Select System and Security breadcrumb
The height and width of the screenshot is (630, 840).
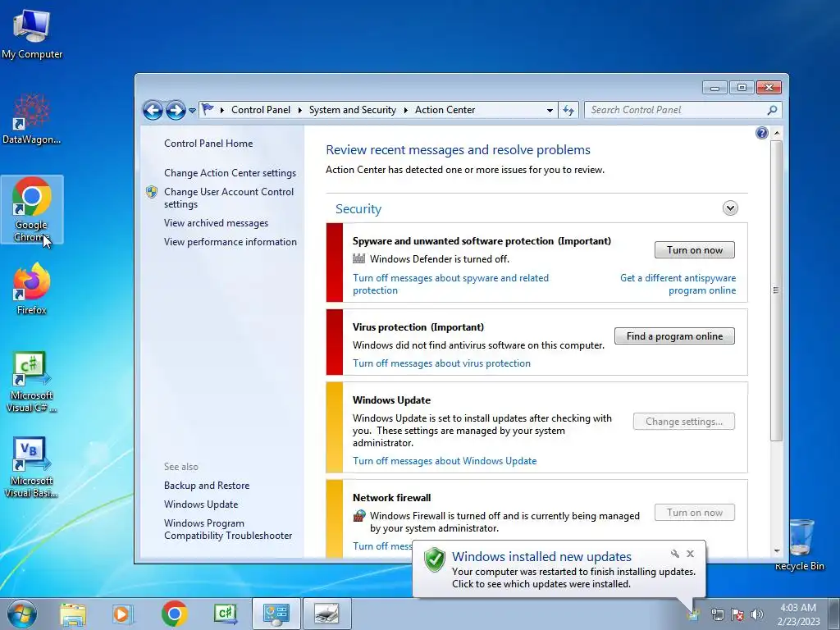click(353, 110)
